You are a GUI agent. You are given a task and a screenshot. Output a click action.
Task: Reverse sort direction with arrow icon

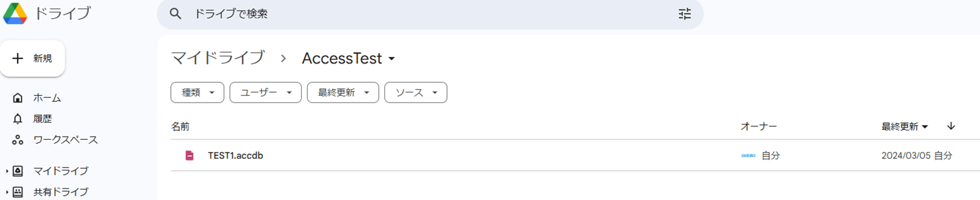pos(951,126)
